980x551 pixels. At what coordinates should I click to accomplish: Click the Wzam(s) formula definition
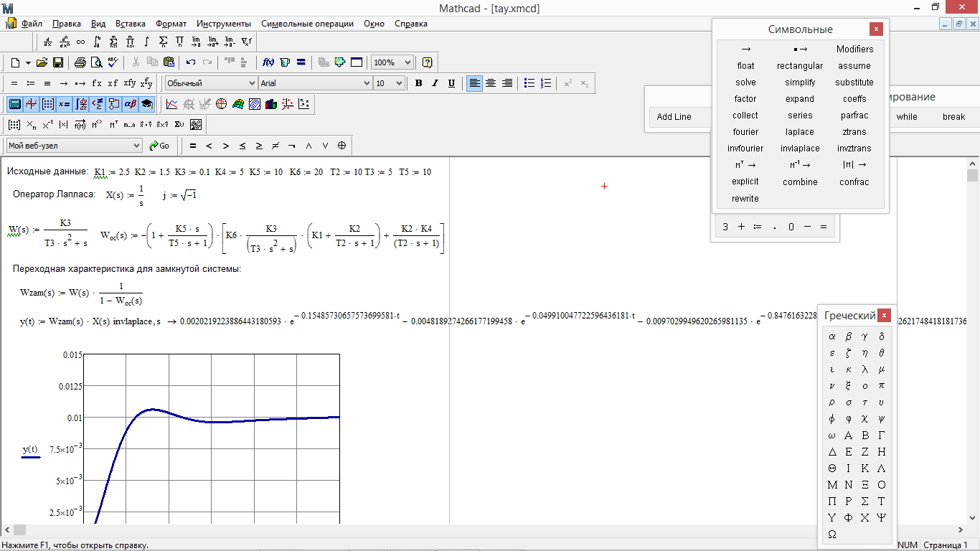82,293
